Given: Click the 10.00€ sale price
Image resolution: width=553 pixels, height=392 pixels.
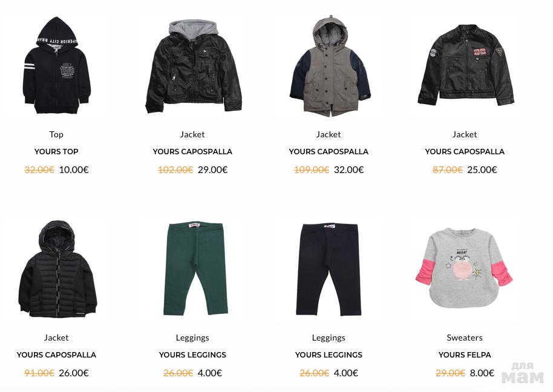Looking at the screenshot, I should click(74, 170).
